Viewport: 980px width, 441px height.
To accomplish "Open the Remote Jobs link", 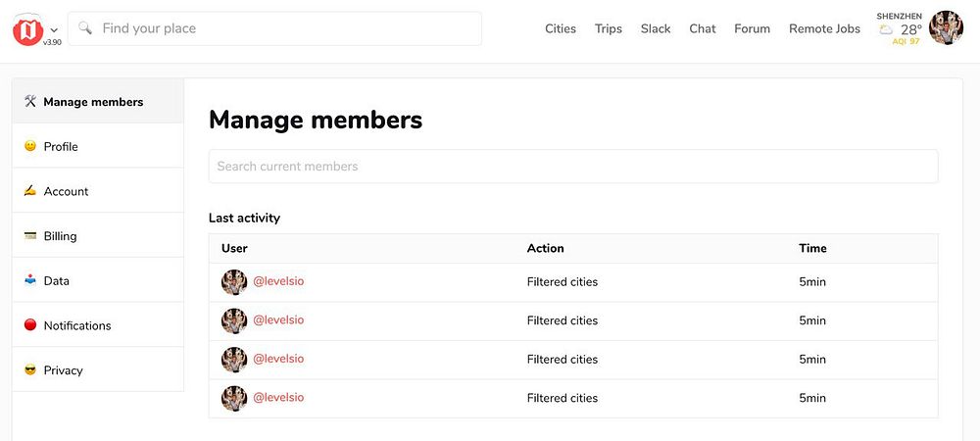I will tap(824, 28).
